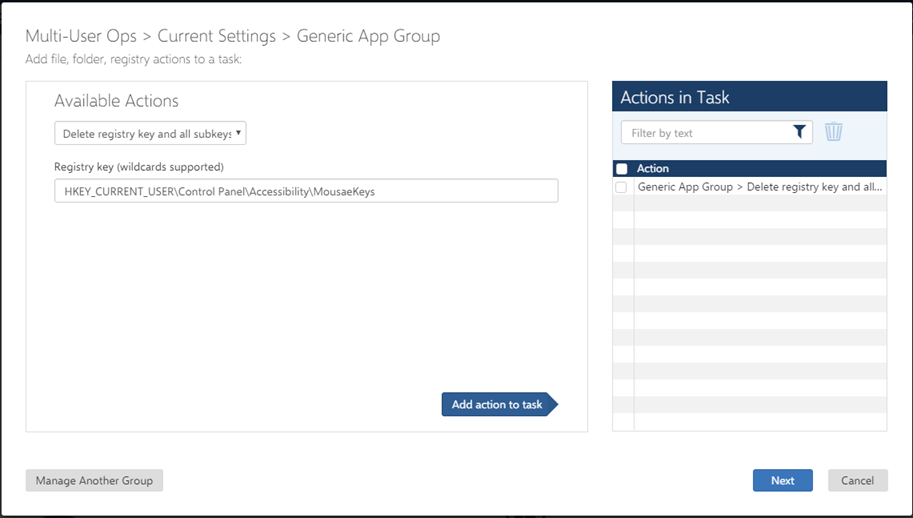Click the Next button
The image size is (913, 518).
click(782, 480)
